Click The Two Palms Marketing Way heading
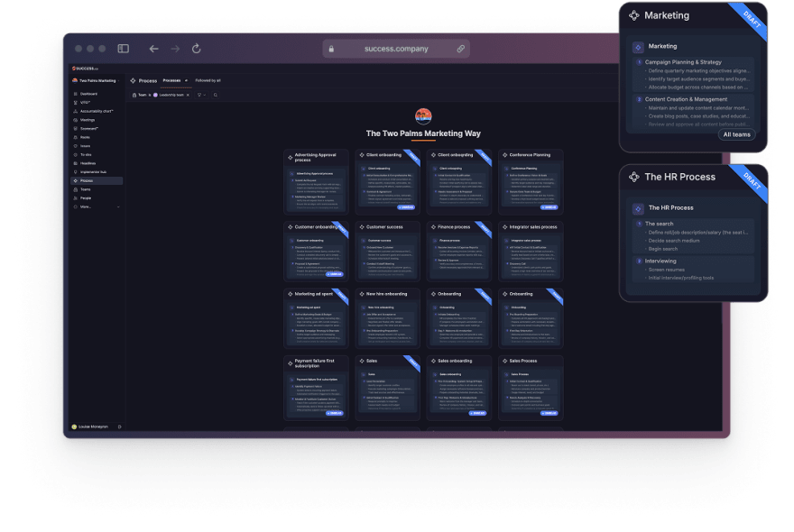 pos(423,133)
